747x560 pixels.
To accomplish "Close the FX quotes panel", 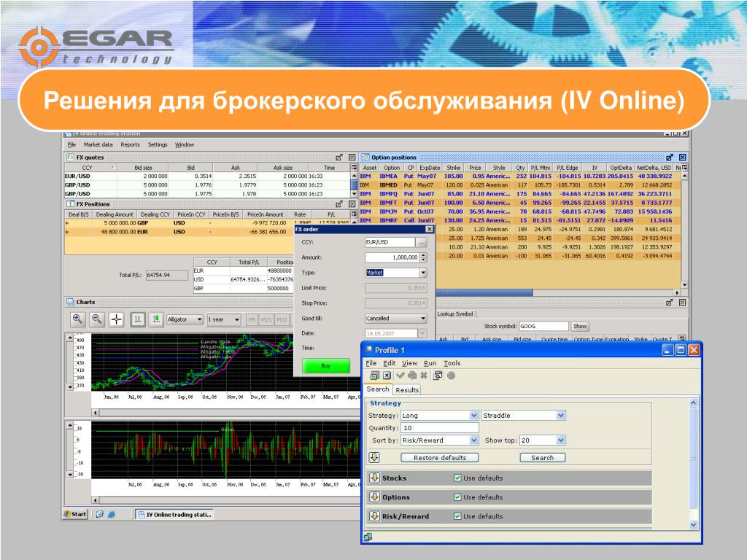I will coord(352,157).
